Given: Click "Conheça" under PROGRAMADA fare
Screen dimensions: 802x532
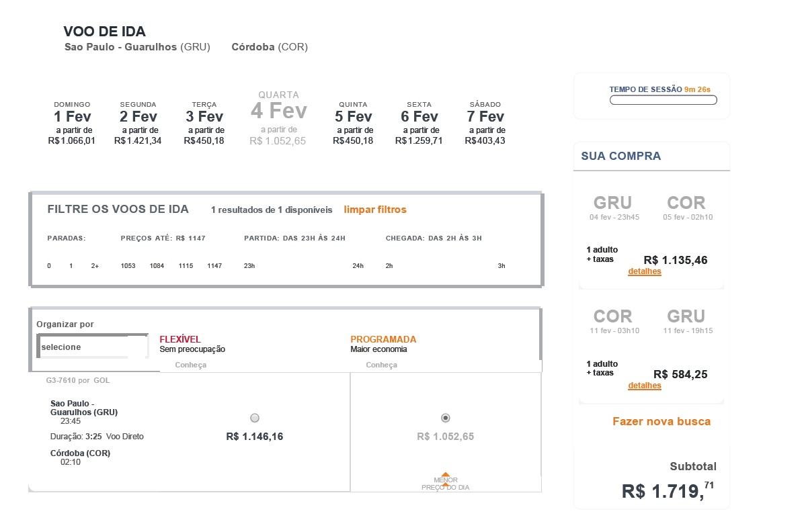Looking at the screenshot, I should point(381,364).
